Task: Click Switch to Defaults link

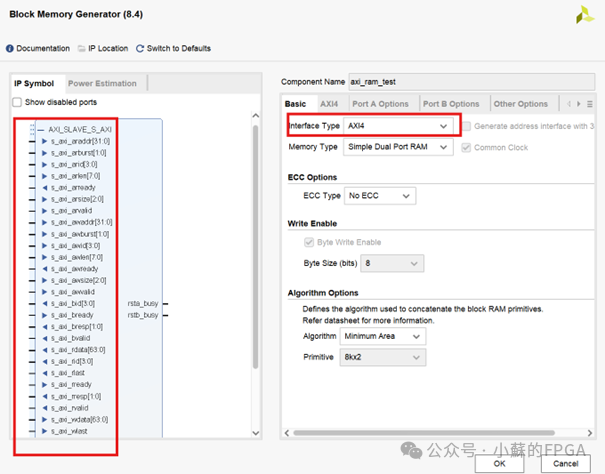Action: [x=179, y=49]
